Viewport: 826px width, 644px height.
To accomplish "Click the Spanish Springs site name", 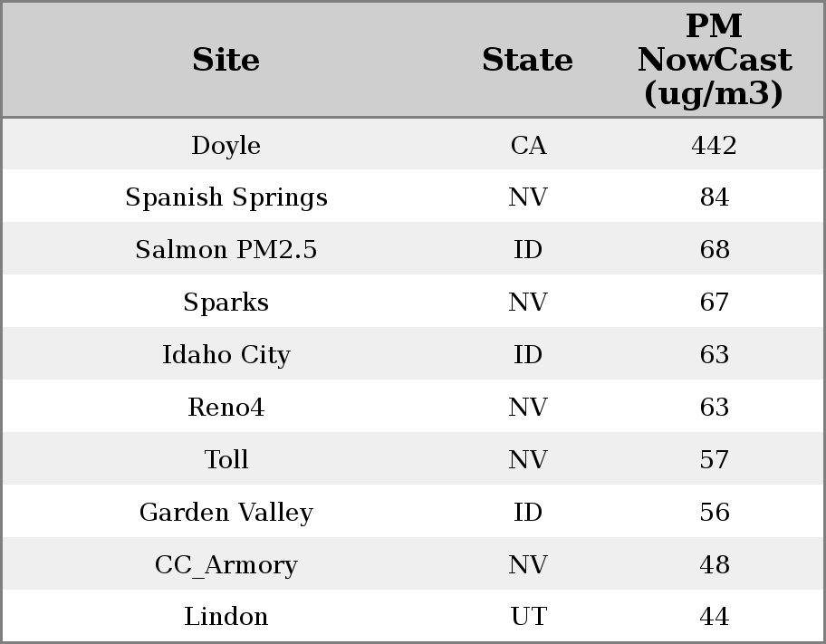I will click(226, 197).
